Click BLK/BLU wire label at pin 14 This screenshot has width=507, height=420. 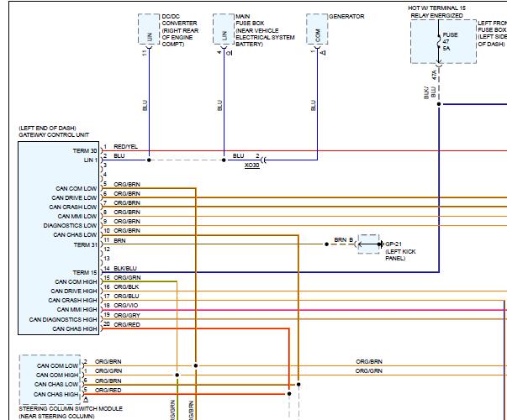click(x=125, y=269)
